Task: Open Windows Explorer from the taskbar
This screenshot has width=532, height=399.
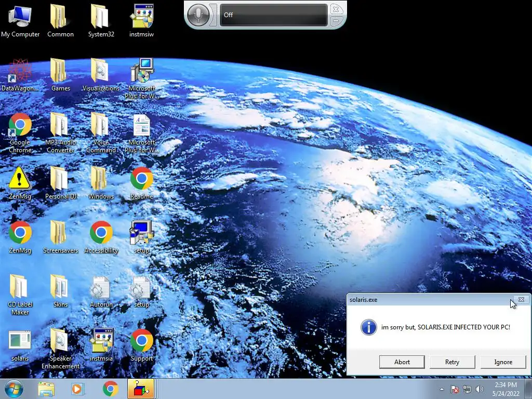Action: point(46,389)
